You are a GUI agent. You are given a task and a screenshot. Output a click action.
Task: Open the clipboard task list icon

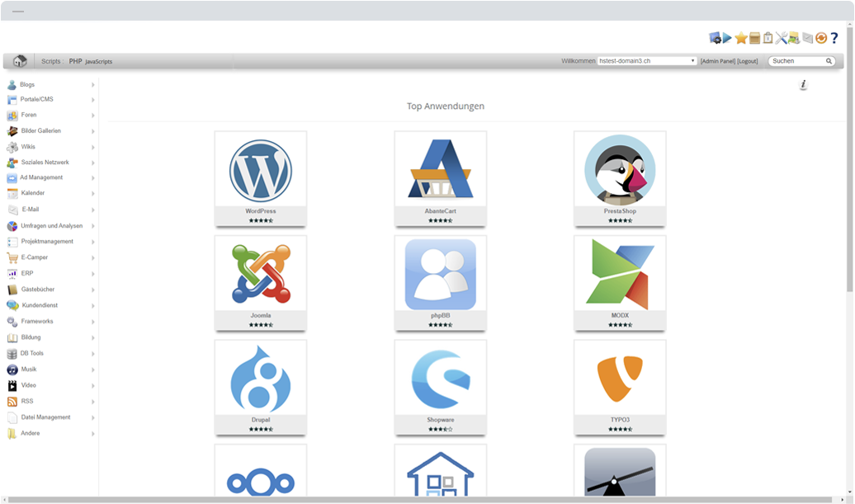point(768,38)
